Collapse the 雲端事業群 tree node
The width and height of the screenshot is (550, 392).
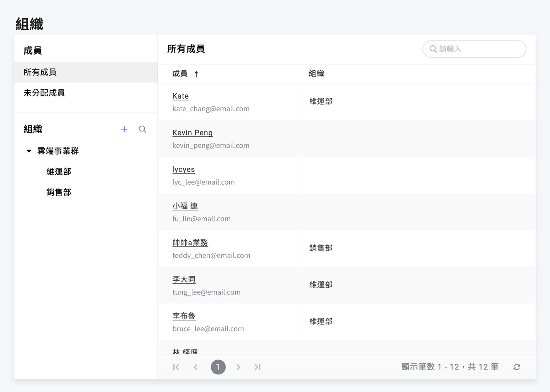point(29,151)
